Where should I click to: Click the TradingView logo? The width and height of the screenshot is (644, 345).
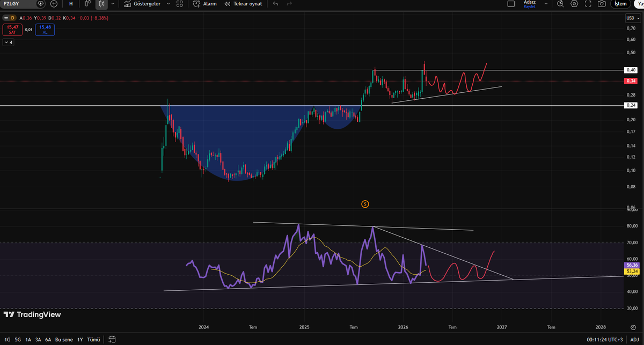tap(32, 315)
